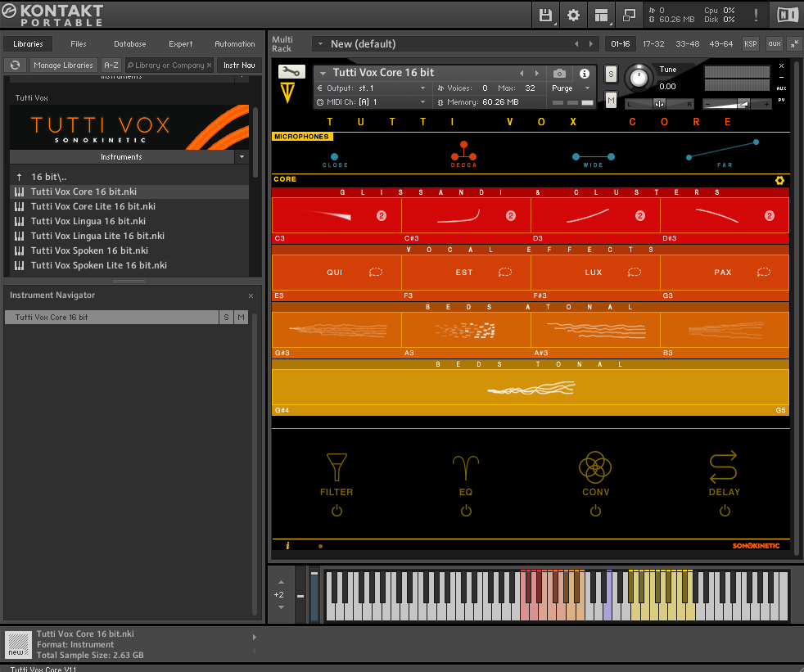The width and height of the screenshot is (804, 672).
Task: Toggle the QUI vocal effect pad
Action: 337,273
